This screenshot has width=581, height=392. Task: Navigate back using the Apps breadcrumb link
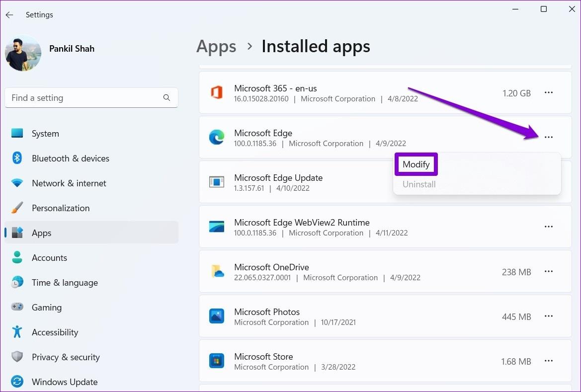point(216,46)
